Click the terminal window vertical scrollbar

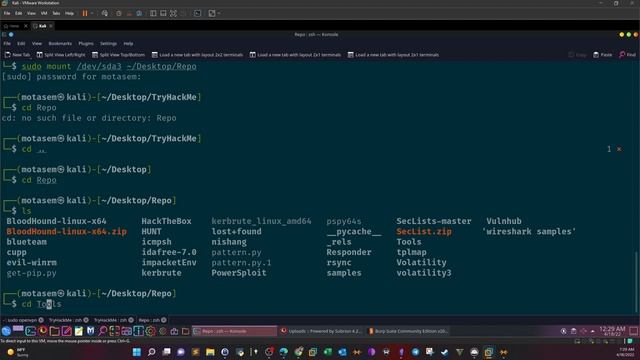click(636, 282)
